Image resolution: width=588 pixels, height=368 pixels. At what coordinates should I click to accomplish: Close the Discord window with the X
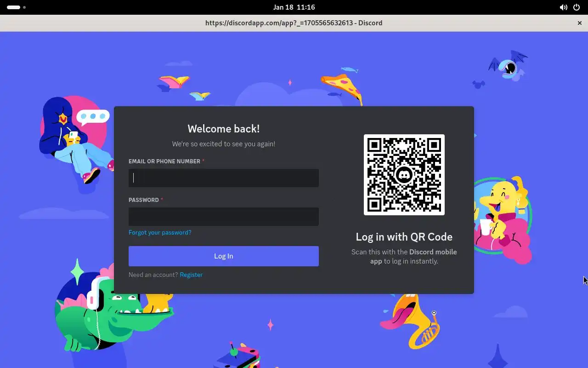click(580, 23)
